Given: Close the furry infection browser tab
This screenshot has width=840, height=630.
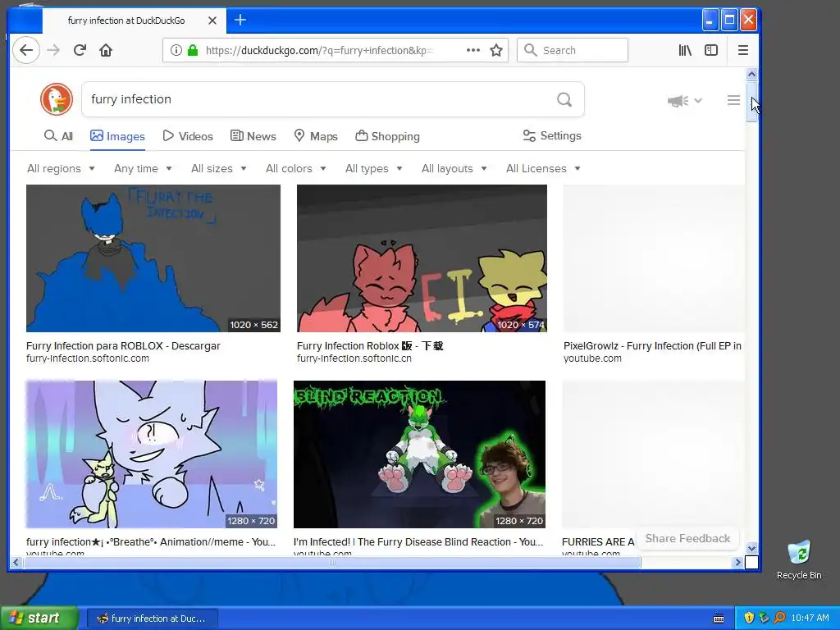Looking at the screenshot, I should (212, 21).
